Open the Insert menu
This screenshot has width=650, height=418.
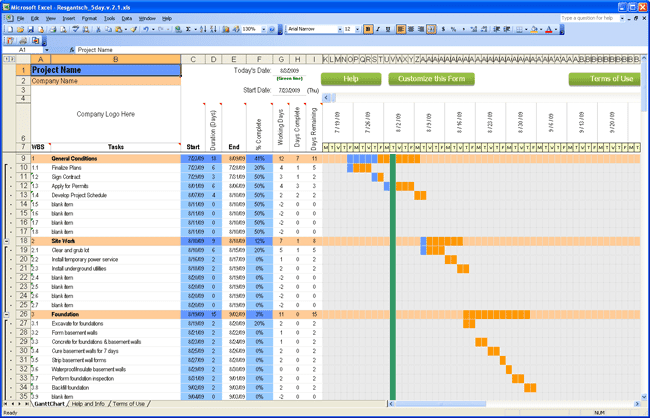(x=69, y=19)
